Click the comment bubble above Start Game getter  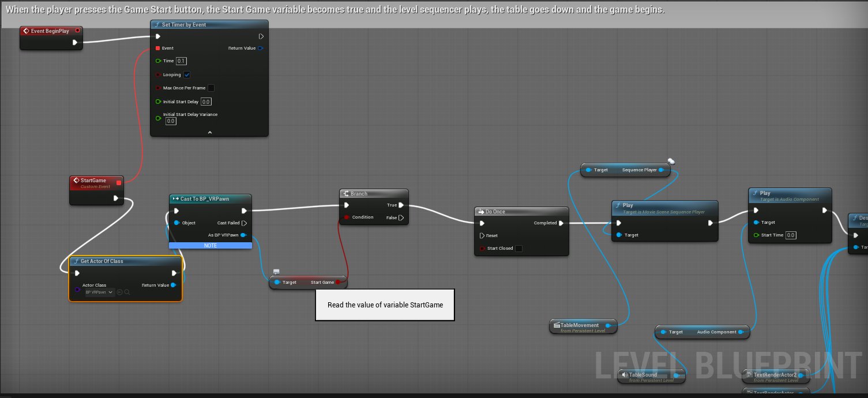pyautogui.click(x=276, y=272)
